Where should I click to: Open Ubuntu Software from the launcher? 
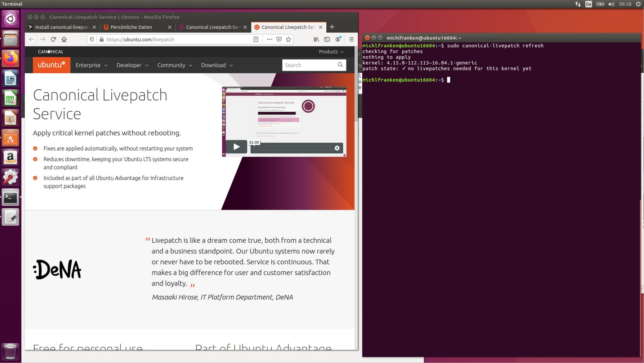pos(10,138)
